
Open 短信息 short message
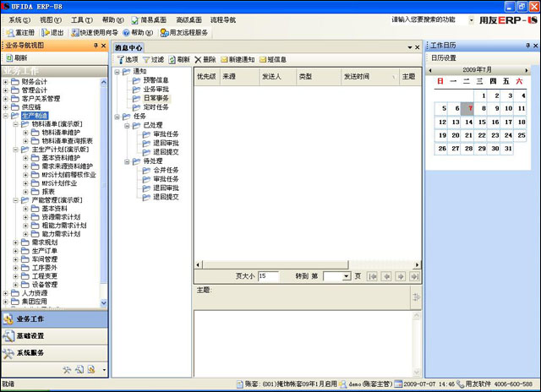272,60
